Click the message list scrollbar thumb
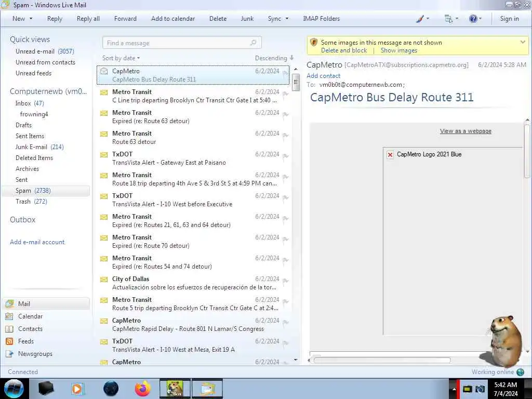 296,83
